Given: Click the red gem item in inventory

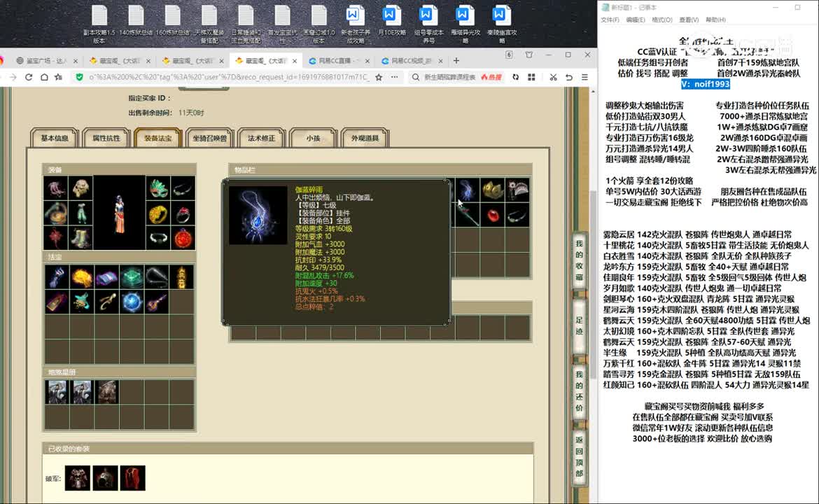Looking at the screenshot, I should tap(493, 215).
